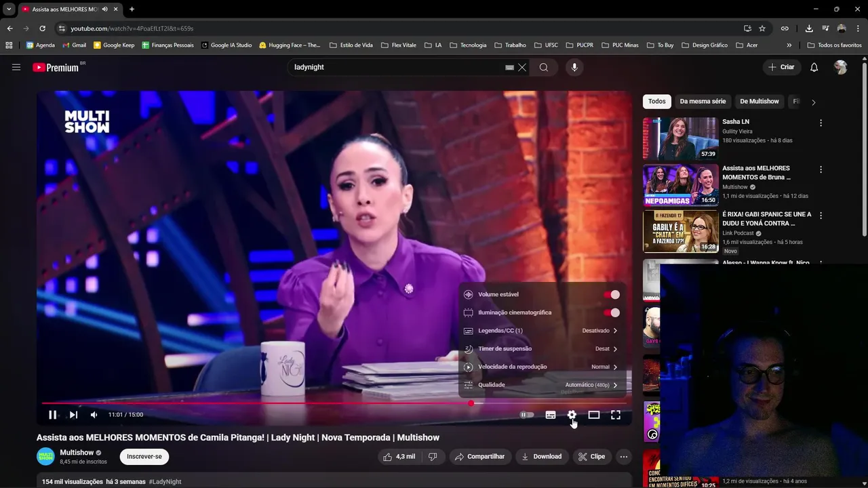Open Tecnologia bookmarks folder

(x=468, y=45)
